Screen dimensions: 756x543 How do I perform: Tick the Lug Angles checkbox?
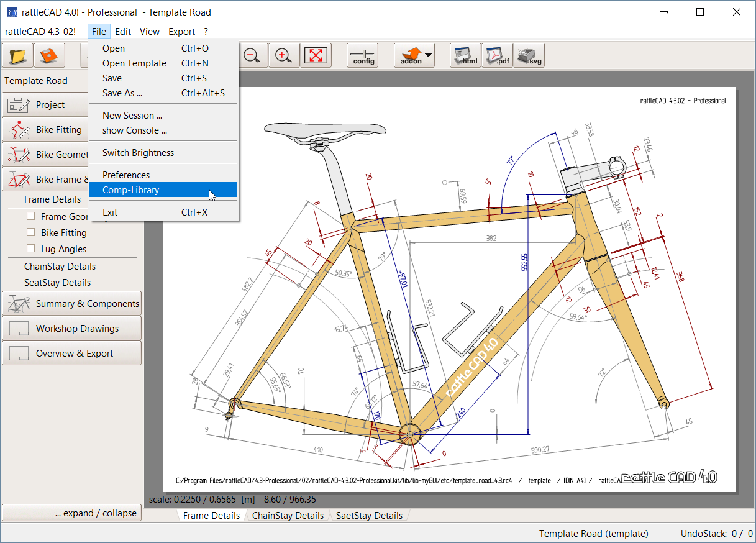(30, 249)
